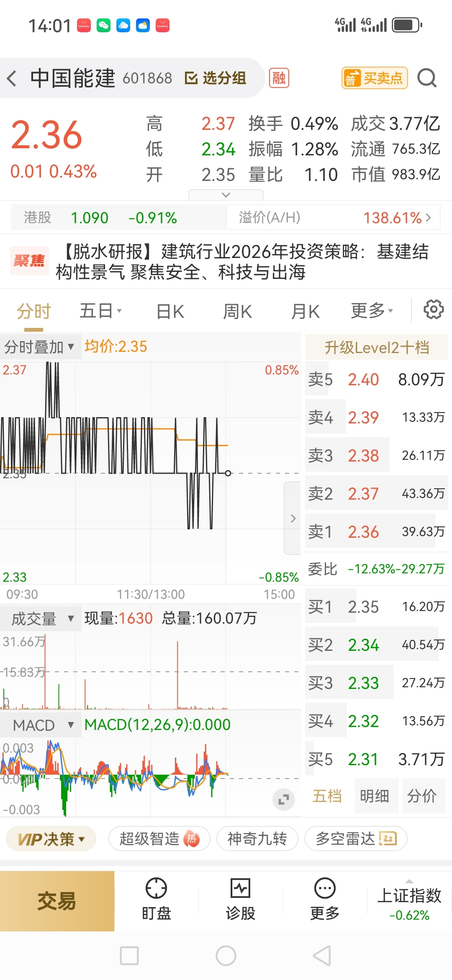Tap the current price 2.36
The image size is (452, 980).
(x=46, y=134)
